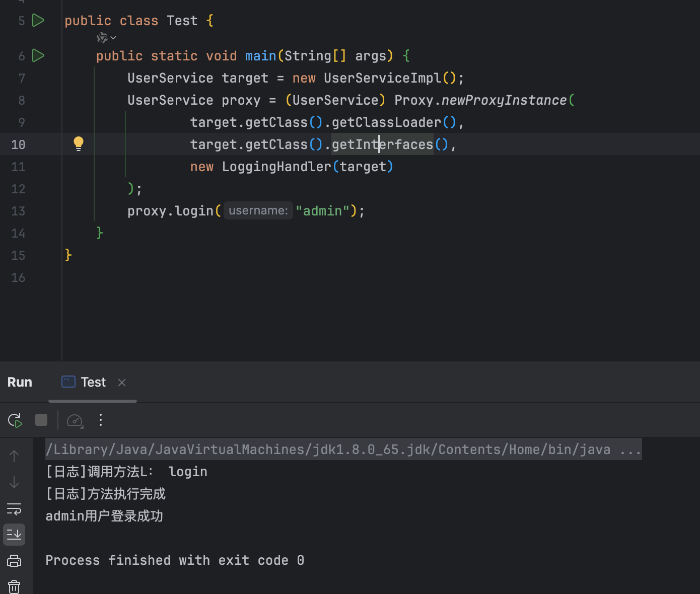Toggle soft-wrap in console
The height and width of the screenshot is (594, 700).
(14, 509)
